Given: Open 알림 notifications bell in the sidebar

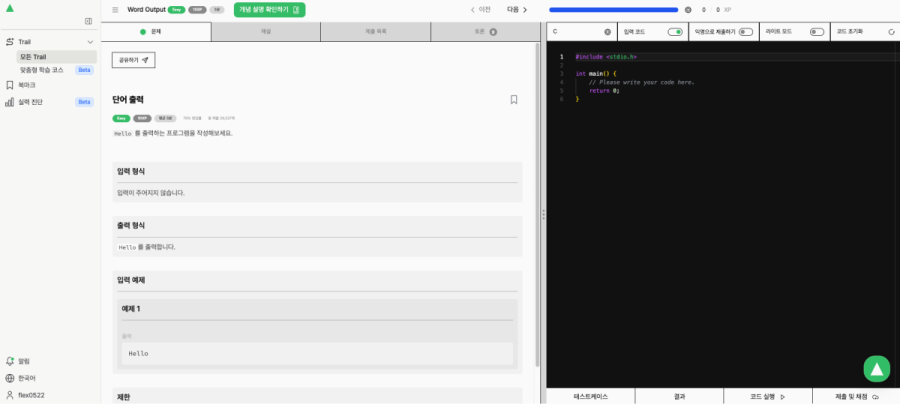Looking at the screenshot, I should [x=10, y=361].
